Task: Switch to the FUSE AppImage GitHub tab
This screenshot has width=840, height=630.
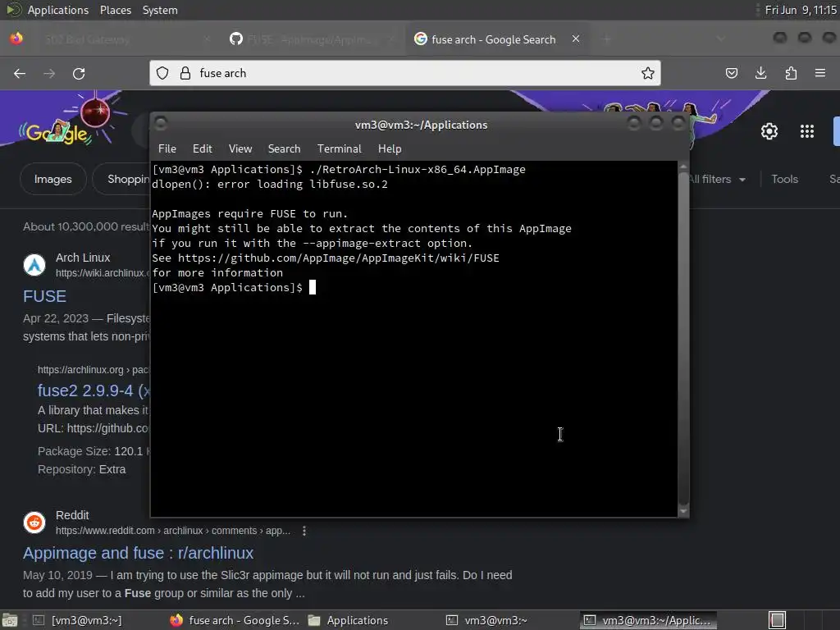Action: tap(313, 39)
